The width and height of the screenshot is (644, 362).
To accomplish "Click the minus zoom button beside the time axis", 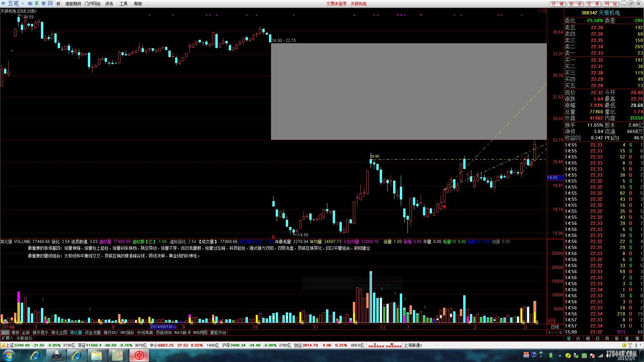I will [555, 333].
